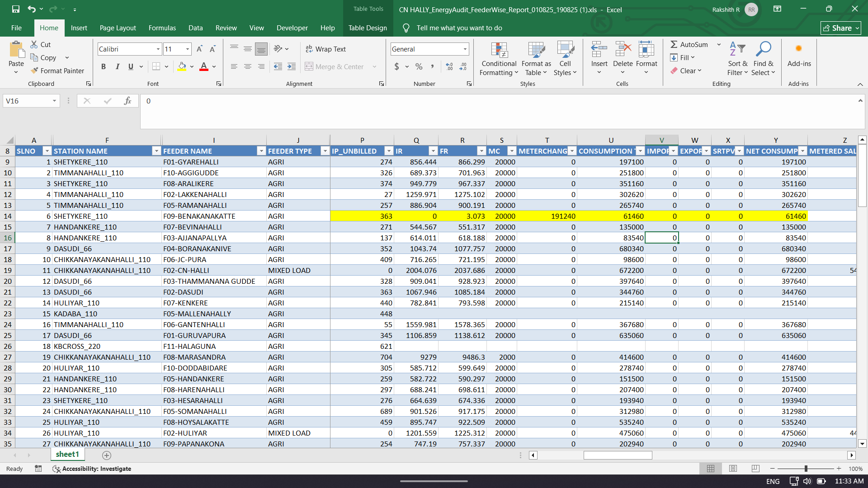Expand the font size dropdown
The height and width of the screenshot is (488, 868).
point(187,49)
